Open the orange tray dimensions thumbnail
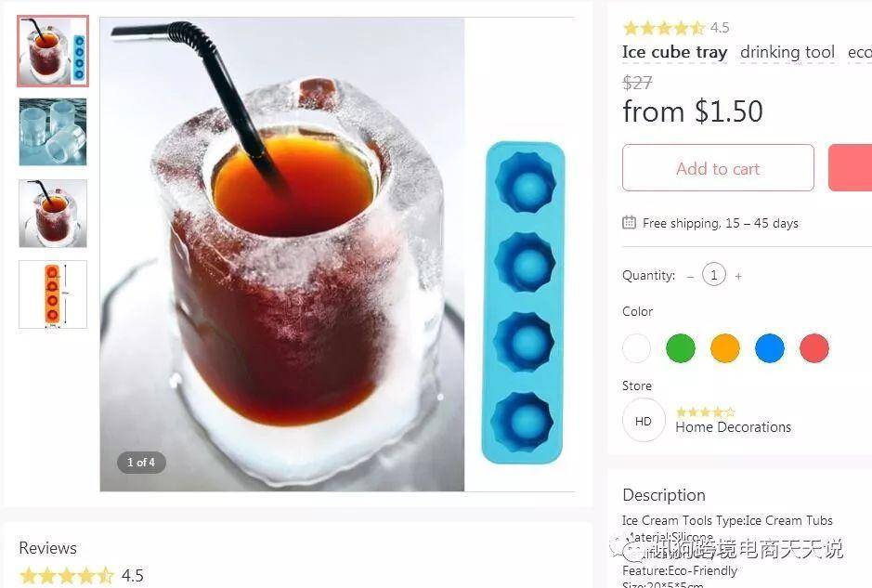 53,294
